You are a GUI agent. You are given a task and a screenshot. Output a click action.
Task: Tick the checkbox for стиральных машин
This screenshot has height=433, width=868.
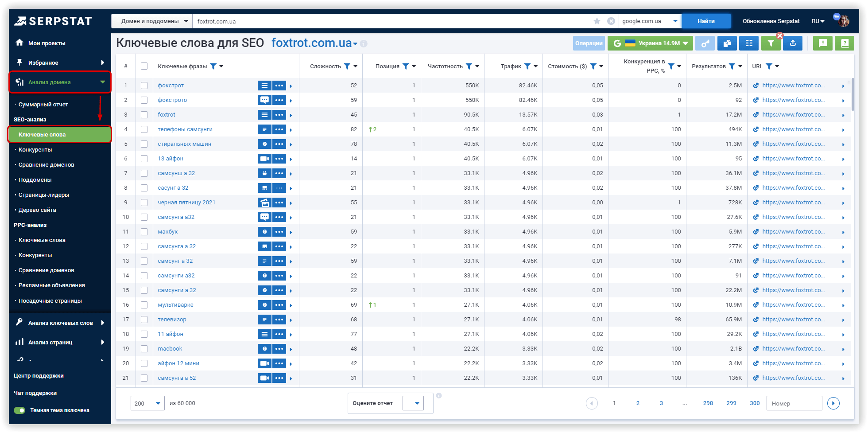click(144, 144)
